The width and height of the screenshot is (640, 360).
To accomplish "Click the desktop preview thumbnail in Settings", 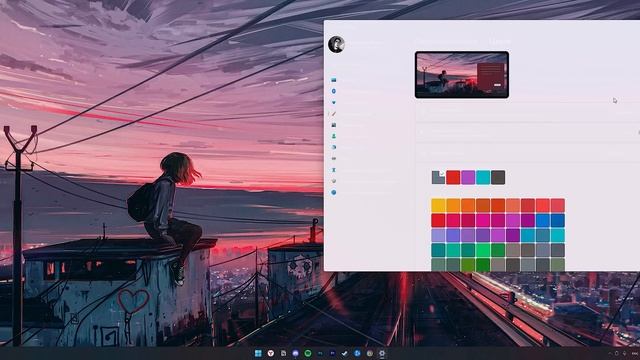I will (462, 75).
